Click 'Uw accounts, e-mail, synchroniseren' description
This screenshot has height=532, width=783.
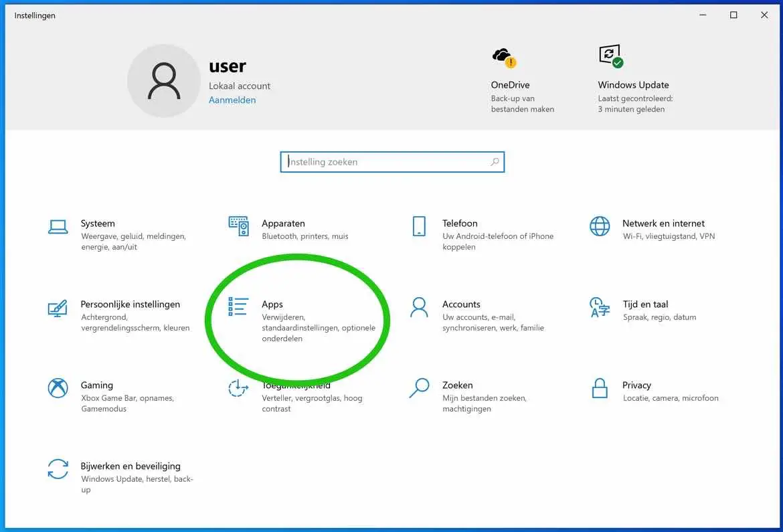click(x=493, y=322)
